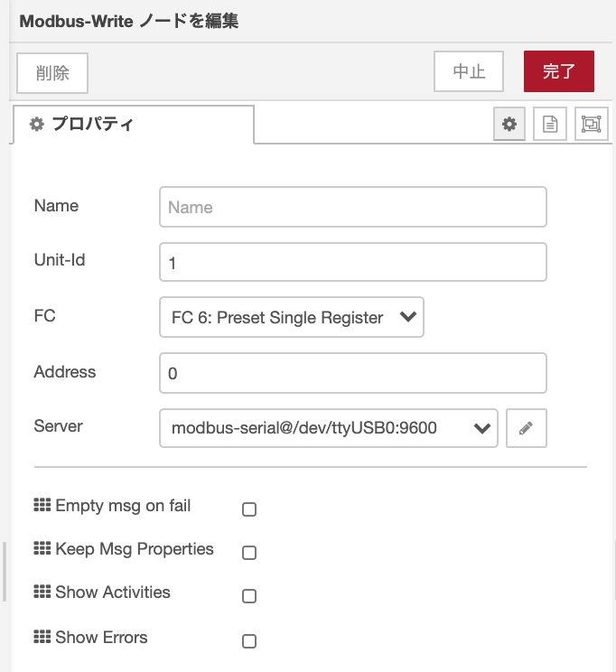The image size is (616, 672).
Task: Expand the Server selection dropdown
Action: coord(329,428)
